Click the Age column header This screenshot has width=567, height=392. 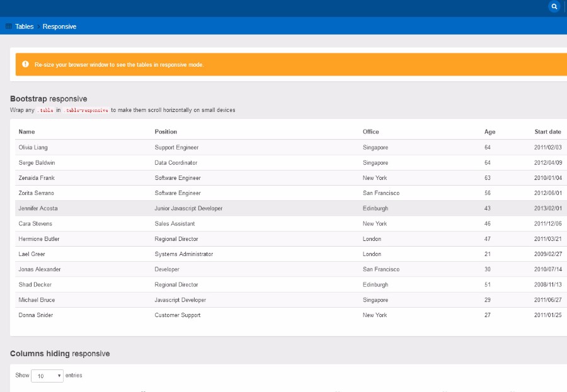[x=490, y=132]
